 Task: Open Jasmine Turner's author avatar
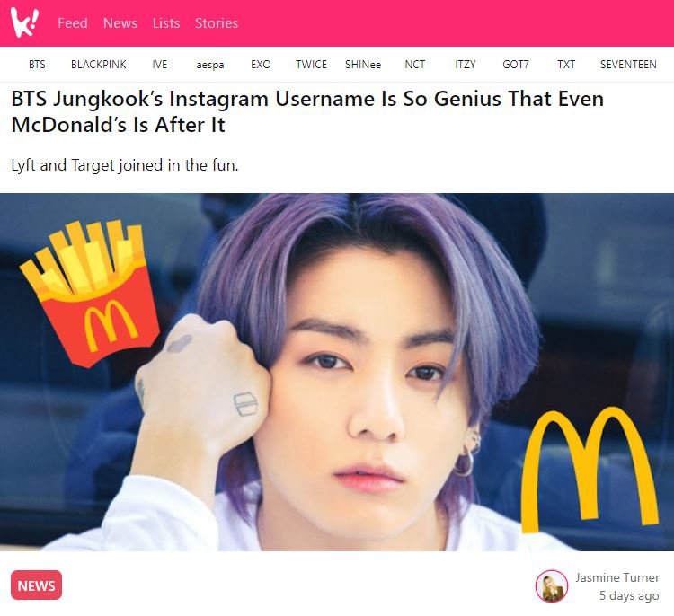pyautogui.click(x=552, y=586)
